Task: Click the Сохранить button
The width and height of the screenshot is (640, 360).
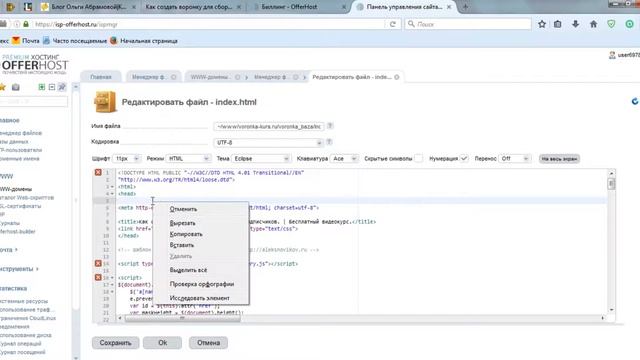Action: [116, 343]
